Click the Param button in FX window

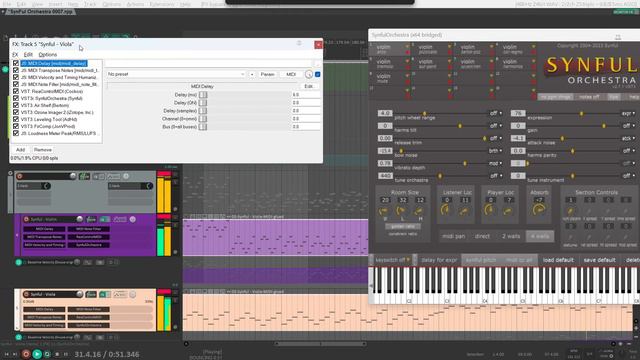pyautogui.click(x=267, y=74)
